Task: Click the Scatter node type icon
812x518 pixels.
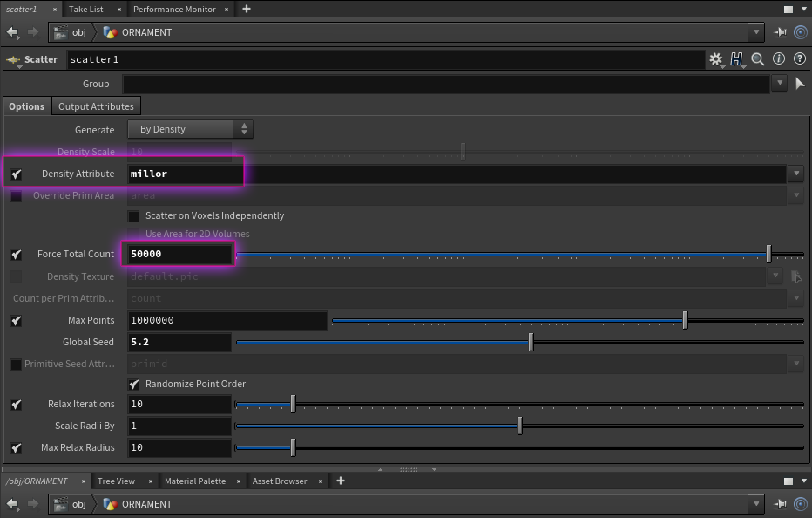Action: pyautogui.click(x=13, y=60)
